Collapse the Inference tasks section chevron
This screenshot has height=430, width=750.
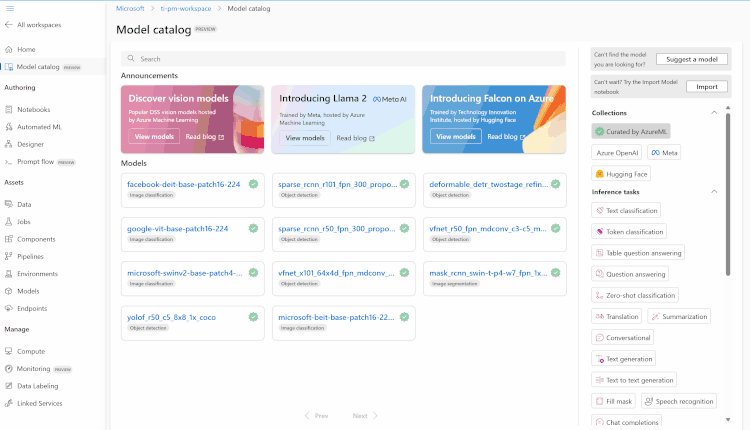(x=714, y=192)
